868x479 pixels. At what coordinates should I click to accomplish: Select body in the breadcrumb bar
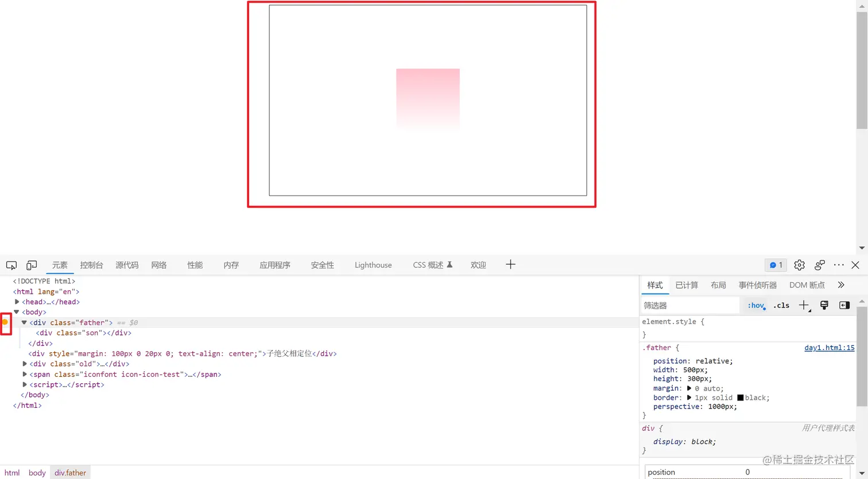coord(37,473)
